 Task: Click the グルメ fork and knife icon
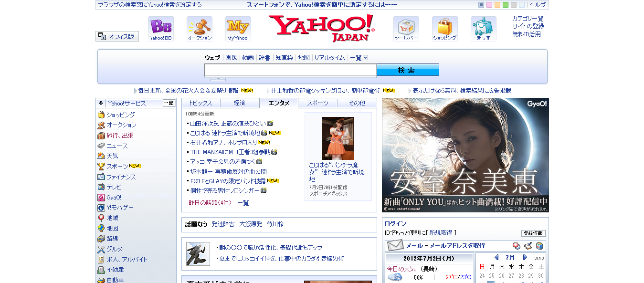tap(101, 249)
